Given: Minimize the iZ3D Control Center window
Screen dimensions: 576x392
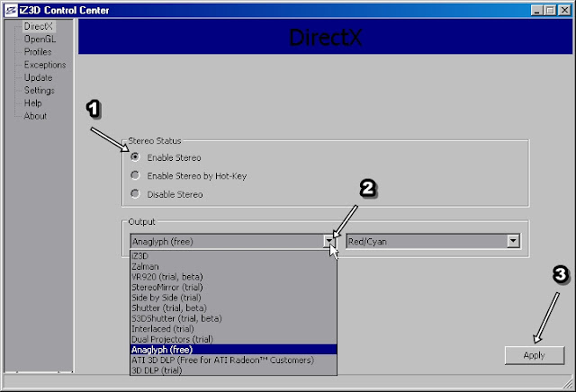Looking at the screenshot, I should click(x=537, y=10).
